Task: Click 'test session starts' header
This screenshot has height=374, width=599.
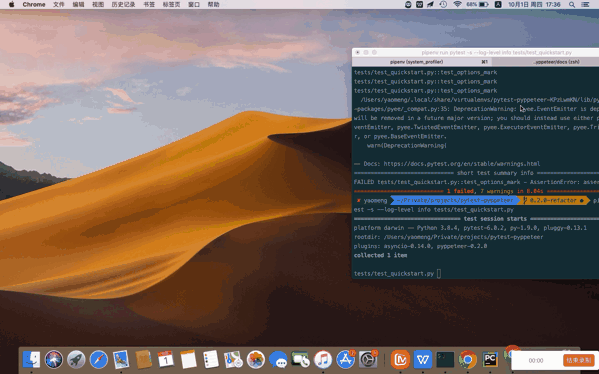Action: pos(495,219)
